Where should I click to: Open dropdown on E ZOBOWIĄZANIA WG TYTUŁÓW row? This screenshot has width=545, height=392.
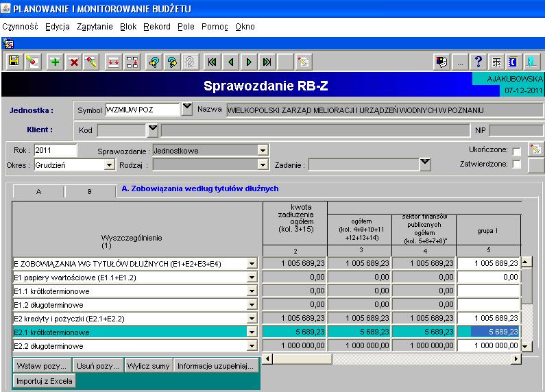(252, 264)
